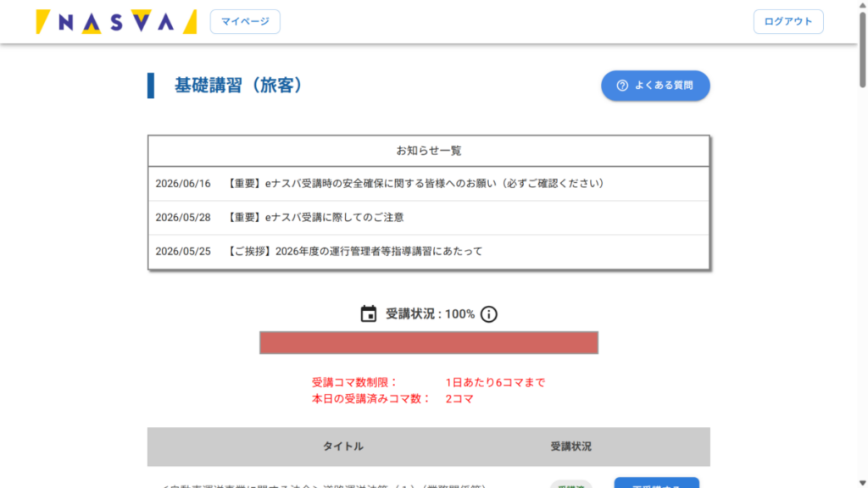Click the タイトル column header
The image size is (868, 488).
click(x=343, y=446)
